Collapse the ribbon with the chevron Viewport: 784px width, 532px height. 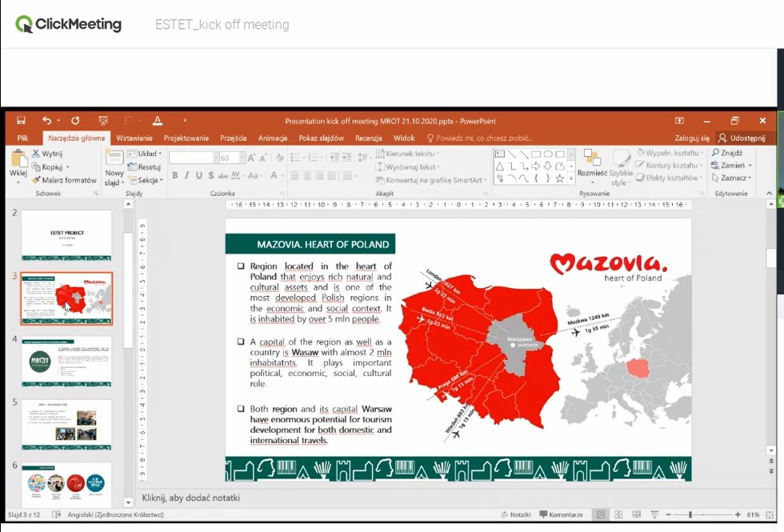coord(769,193)
